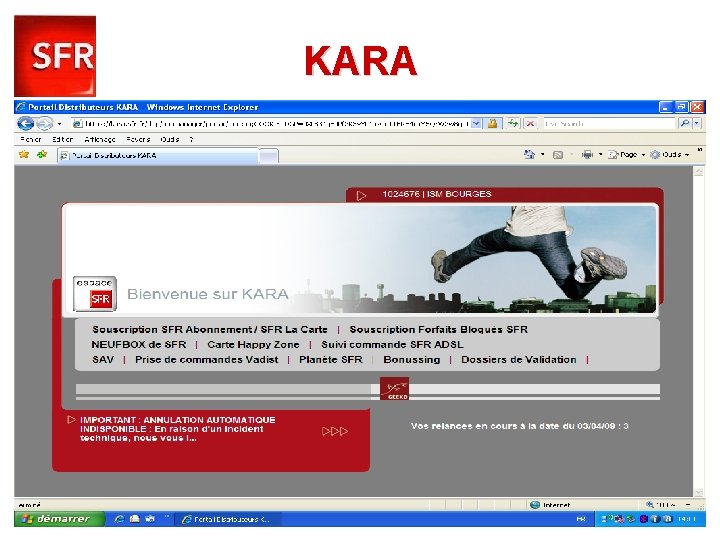The height and width of the screenshot is (540, 720).
Task: Expand the address bar URL history dropdown
Action: [x=476, y=124]
